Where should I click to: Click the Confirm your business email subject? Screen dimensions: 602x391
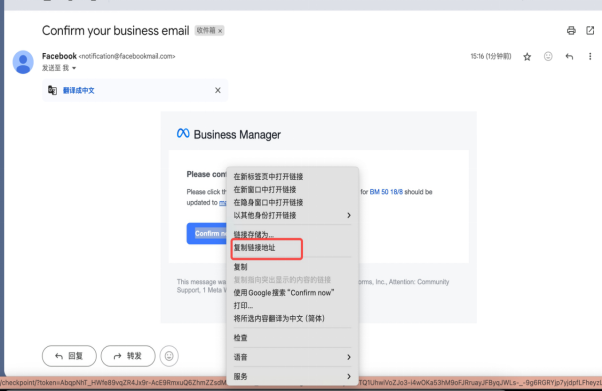[x=116, y=31]
